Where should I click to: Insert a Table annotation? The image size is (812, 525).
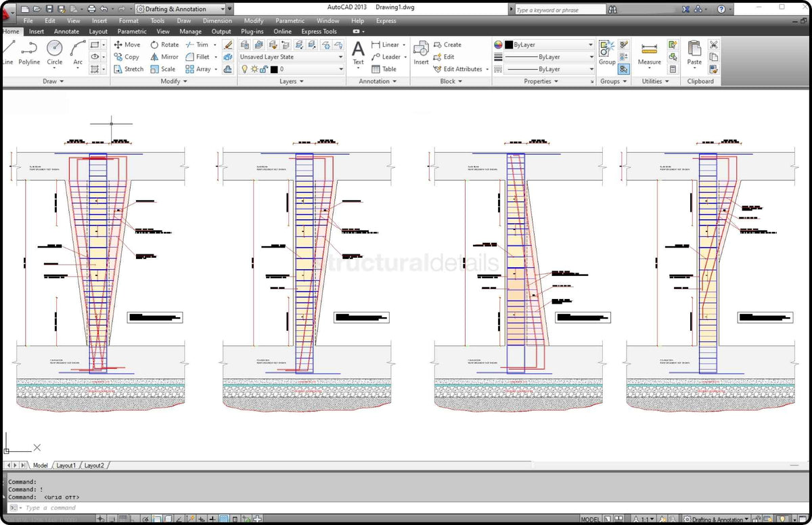pos(384,69)
